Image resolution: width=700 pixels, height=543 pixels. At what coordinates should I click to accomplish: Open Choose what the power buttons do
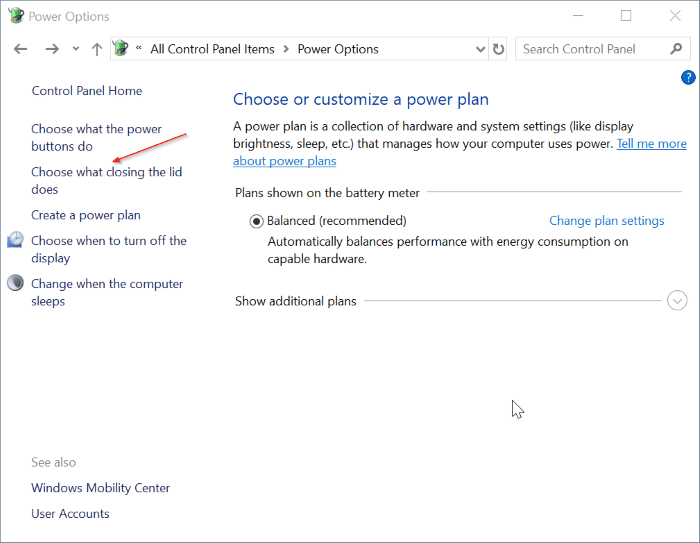(96, 138)
